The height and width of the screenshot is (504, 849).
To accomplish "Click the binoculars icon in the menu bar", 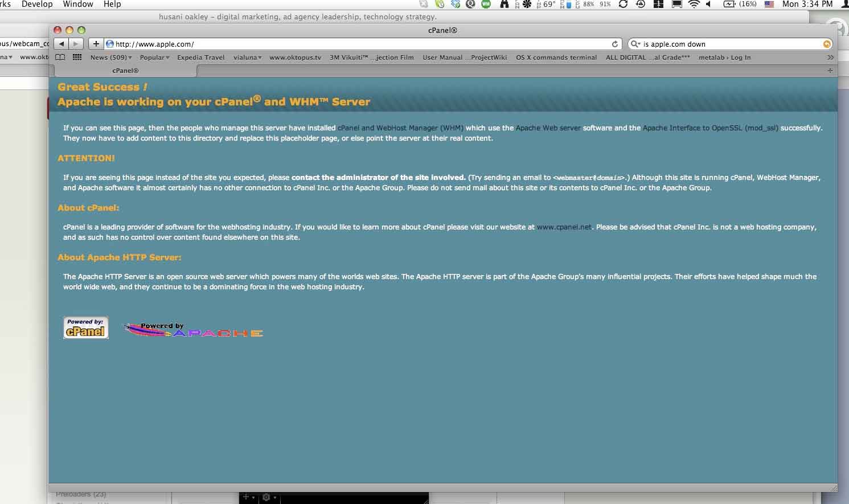I will coord(504,4).
